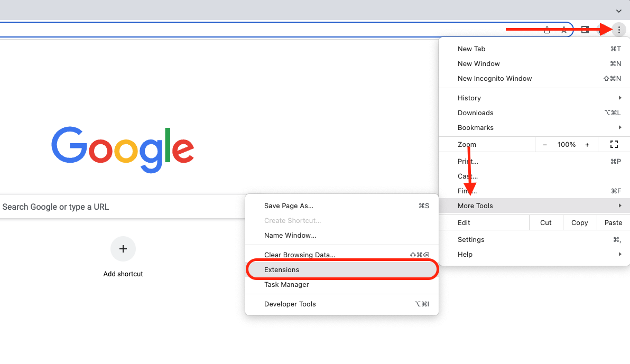Viewport: 630px width, 364px height.
Task: Open Bookmarks menu entry
Action: 534,128
